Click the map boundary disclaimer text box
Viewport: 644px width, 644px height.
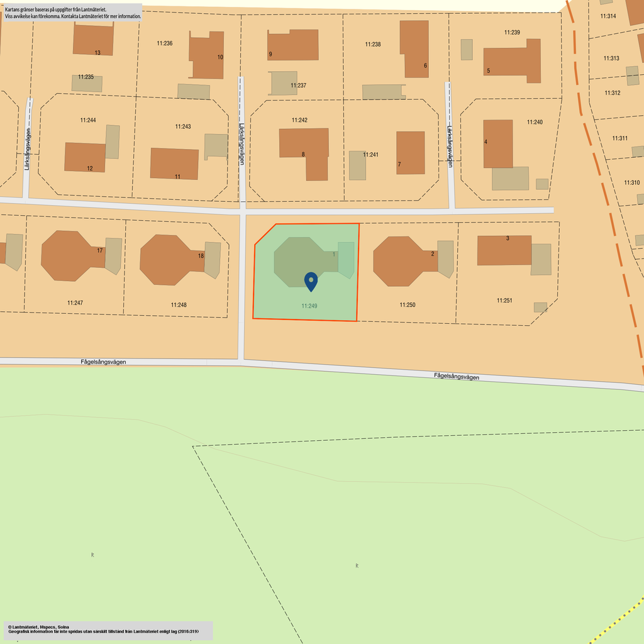tap(72, 13)
